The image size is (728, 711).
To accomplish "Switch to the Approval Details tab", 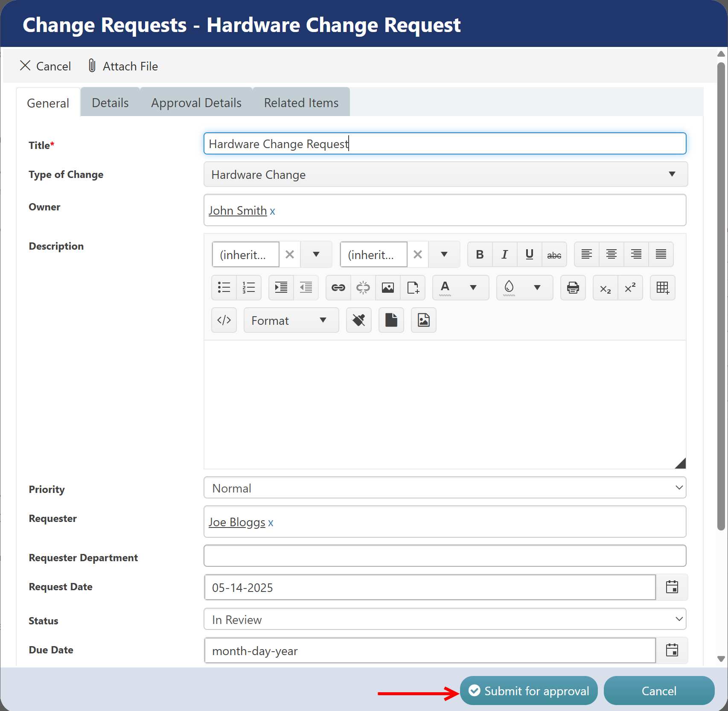I will [x=196, y=103].
